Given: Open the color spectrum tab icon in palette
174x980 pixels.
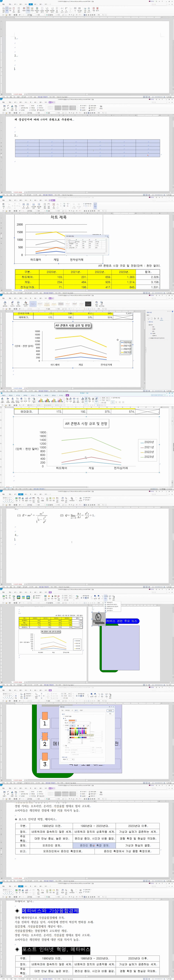Looking at the screenshot, I should pyautogui.click(x=78, y=726).
